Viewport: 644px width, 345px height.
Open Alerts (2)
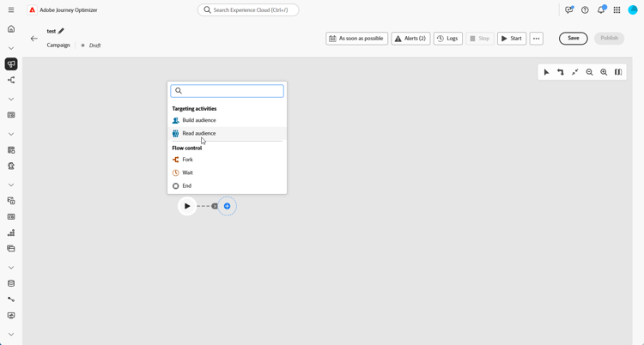point(410,39)
